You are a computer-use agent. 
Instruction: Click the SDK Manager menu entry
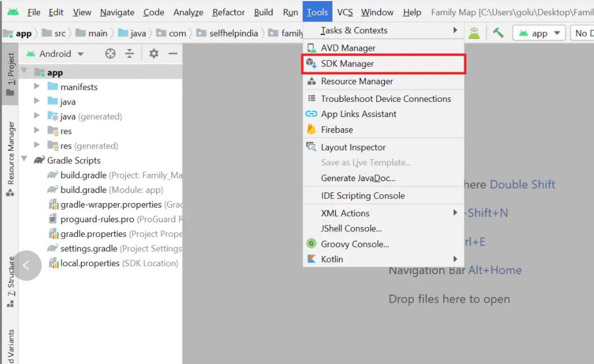[x=347, y=64]
